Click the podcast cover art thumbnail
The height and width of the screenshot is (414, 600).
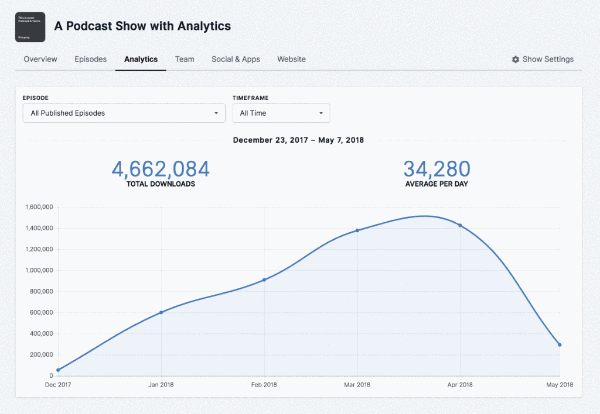point(36,25)
